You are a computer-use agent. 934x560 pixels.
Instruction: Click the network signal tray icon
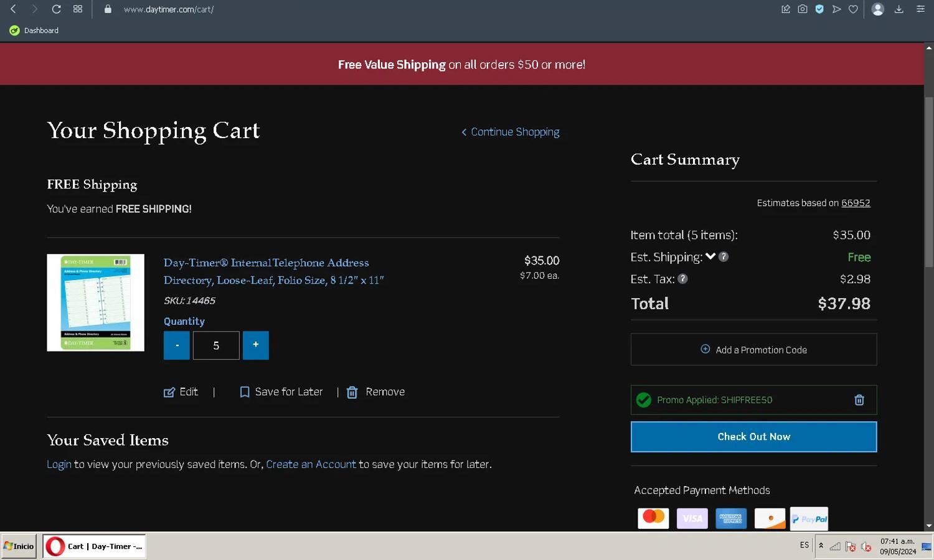click(835, 546)
